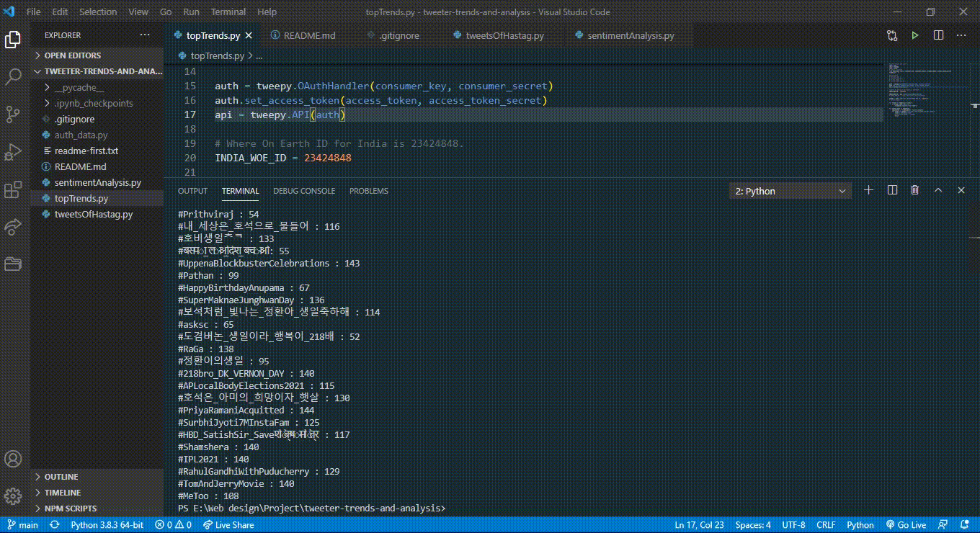Collapse the TWEETER-TRENDS-AND-ANA project folder
The height and width of the screenshot is (533, 980).
97,71
